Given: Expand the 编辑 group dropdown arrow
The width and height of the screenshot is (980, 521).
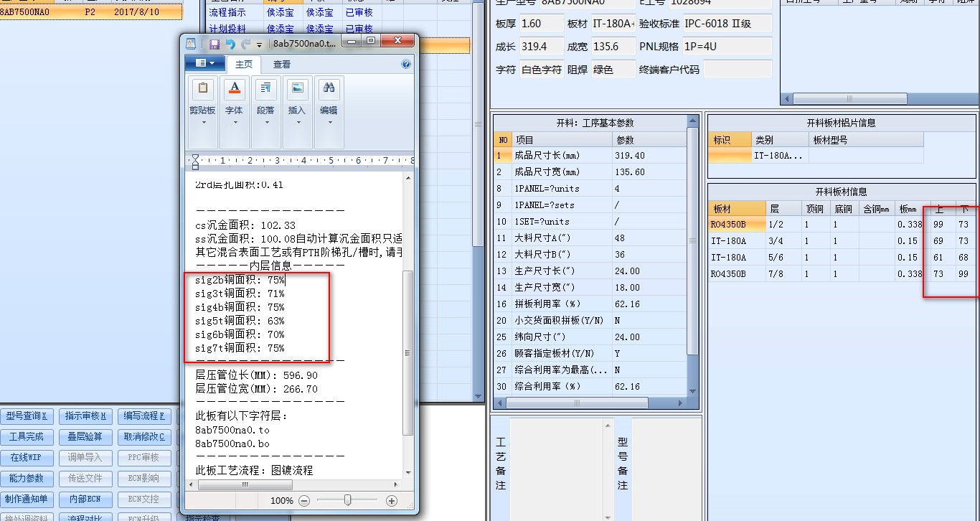Looking at the screenshot, I should (x=329, y=123).
